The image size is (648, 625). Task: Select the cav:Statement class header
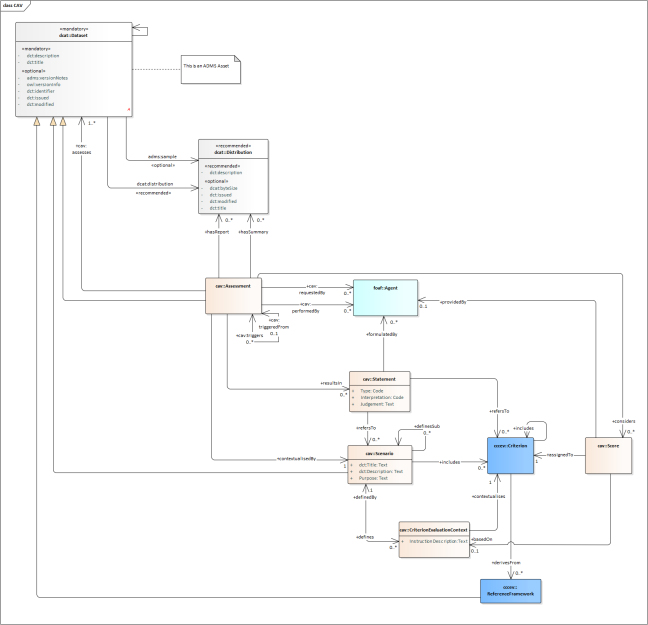(x=379, y=379)
